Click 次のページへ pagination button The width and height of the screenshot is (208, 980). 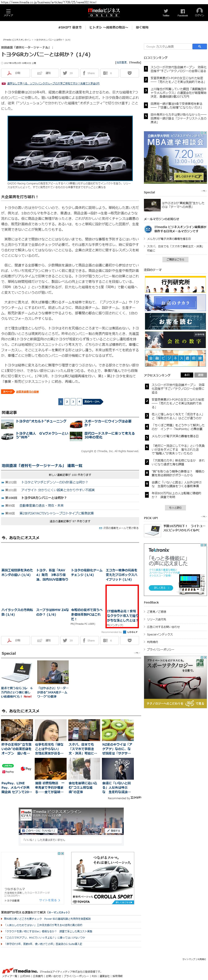93,401
